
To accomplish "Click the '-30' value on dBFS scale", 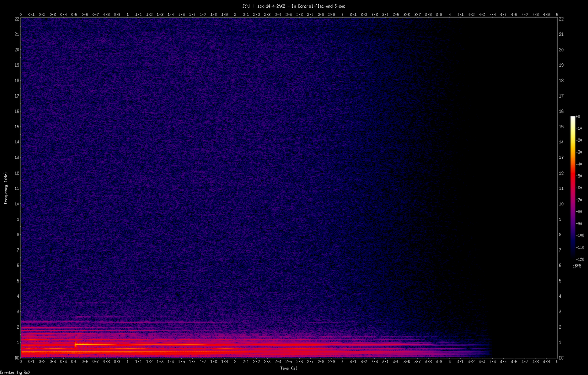I will pos(578,152).
